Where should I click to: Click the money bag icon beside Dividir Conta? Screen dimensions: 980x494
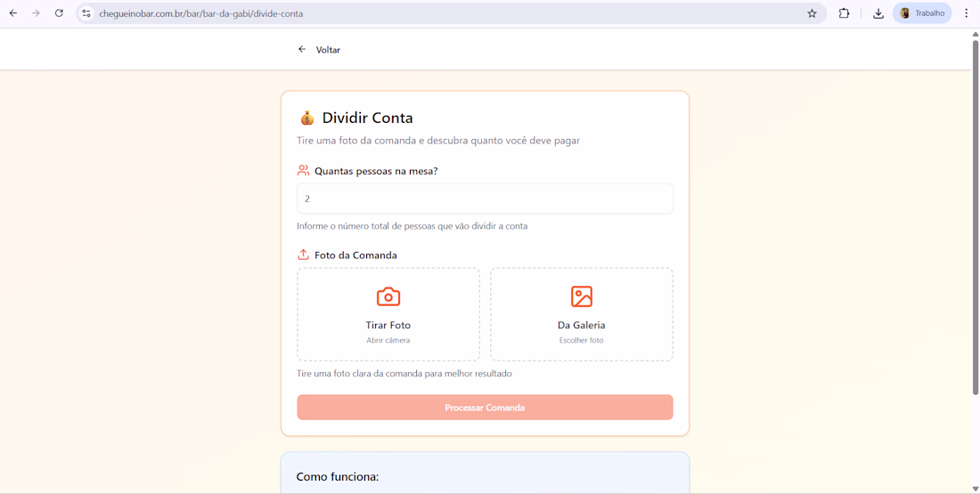(x=306, y=118)
